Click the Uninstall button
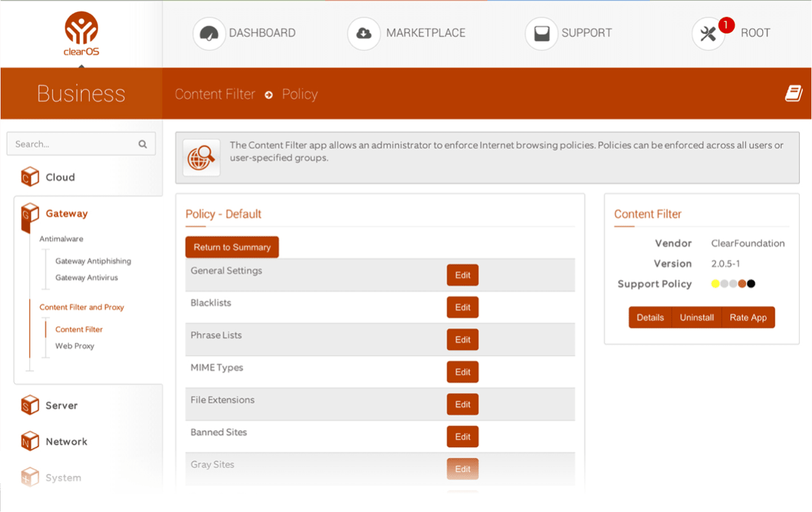 coord(697,318)
